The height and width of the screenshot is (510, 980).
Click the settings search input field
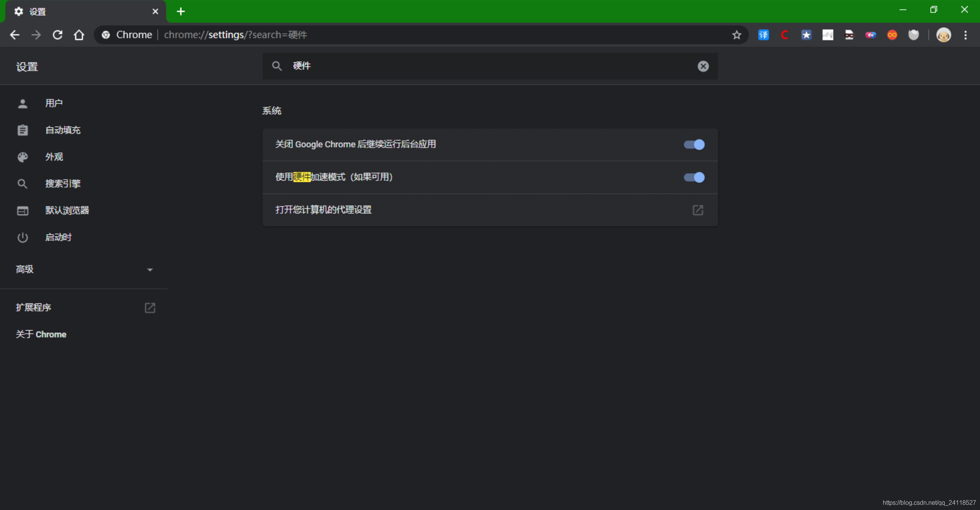point(490,65)
